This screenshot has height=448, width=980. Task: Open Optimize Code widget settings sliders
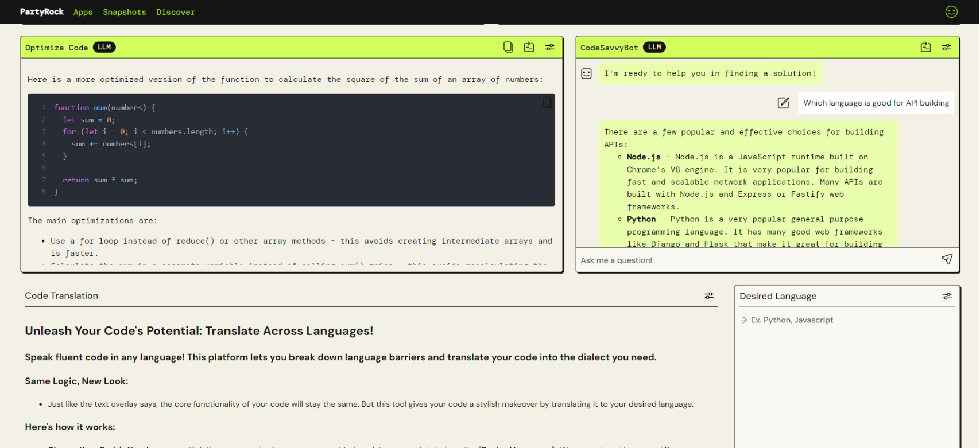550,47
